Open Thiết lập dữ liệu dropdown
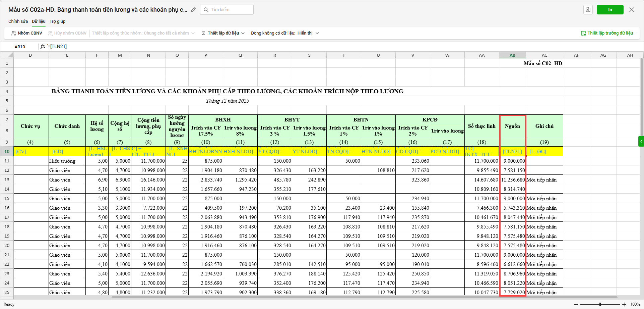The height and width of the screenshot is (309, 644). [x=223, y=33]
